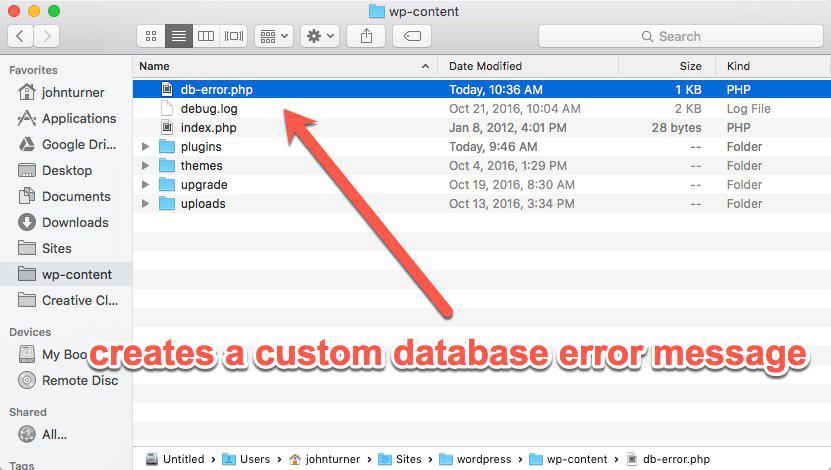The height and width of the screenshot is (470, 831).
Task: Click johnturner in path bar
Action: click(x=324, y=459)
